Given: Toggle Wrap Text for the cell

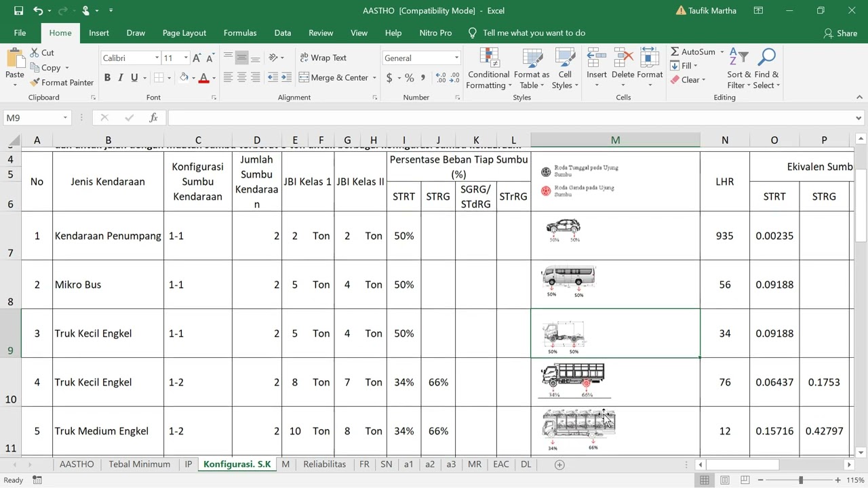Looking at the screenshot, I should 322,58.
